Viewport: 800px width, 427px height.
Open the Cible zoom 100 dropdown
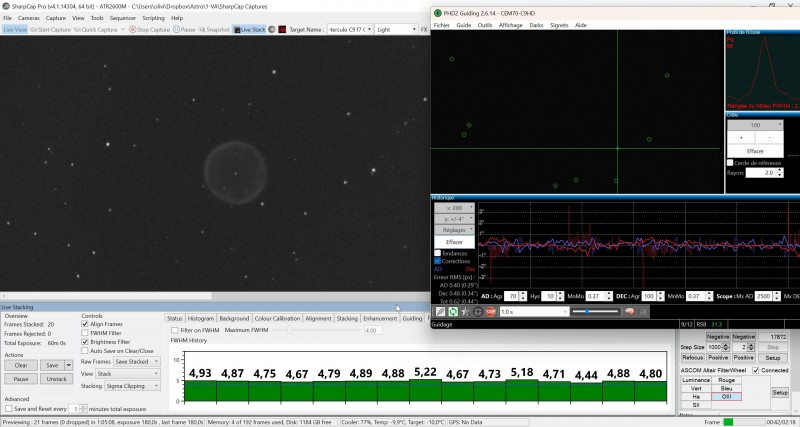[755, 125]
